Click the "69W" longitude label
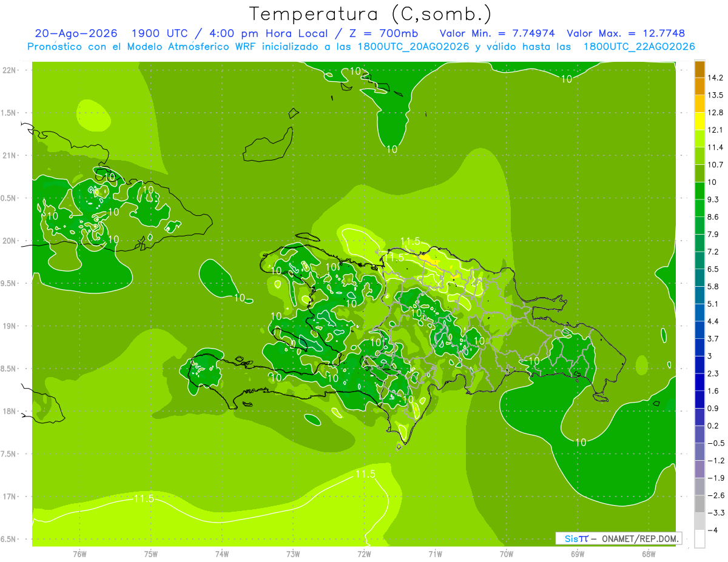 (x=578, y=554)
